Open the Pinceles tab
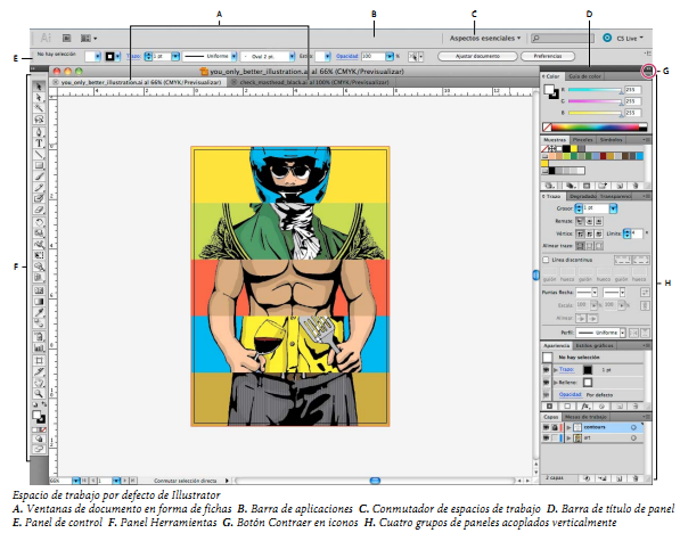 [582, 140]
